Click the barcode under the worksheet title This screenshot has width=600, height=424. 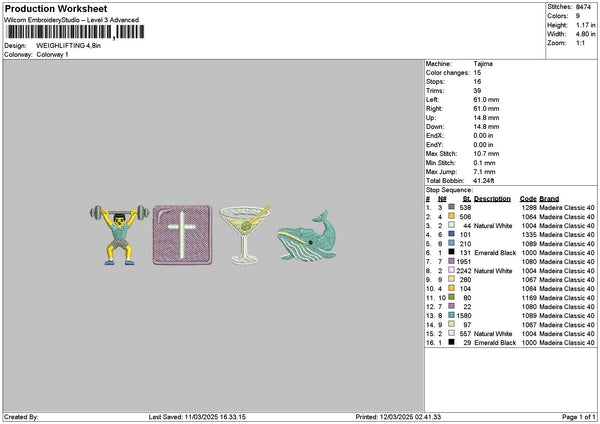click(x=75, y=32)
